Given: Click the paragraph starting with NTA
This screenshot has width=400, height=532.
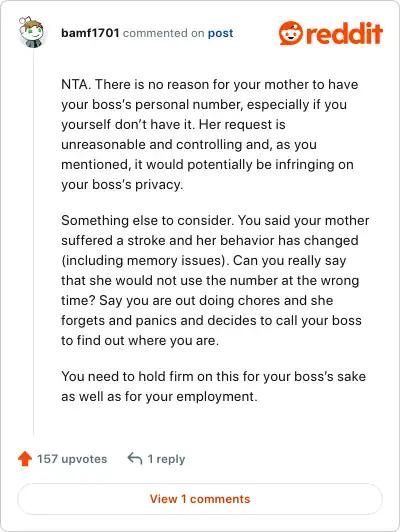Looking at the screenshot, I should coord(210,134).
